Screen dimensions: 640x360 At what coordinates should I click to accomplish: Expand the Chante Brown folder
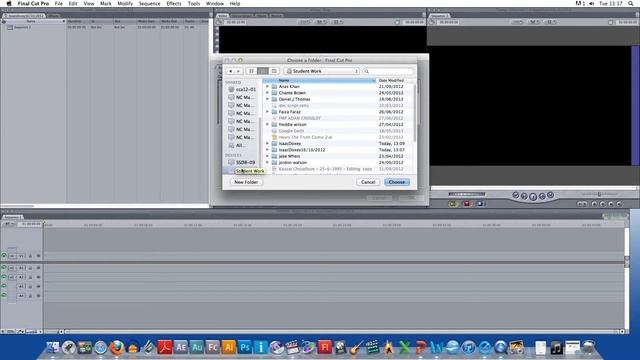(268, 93)
